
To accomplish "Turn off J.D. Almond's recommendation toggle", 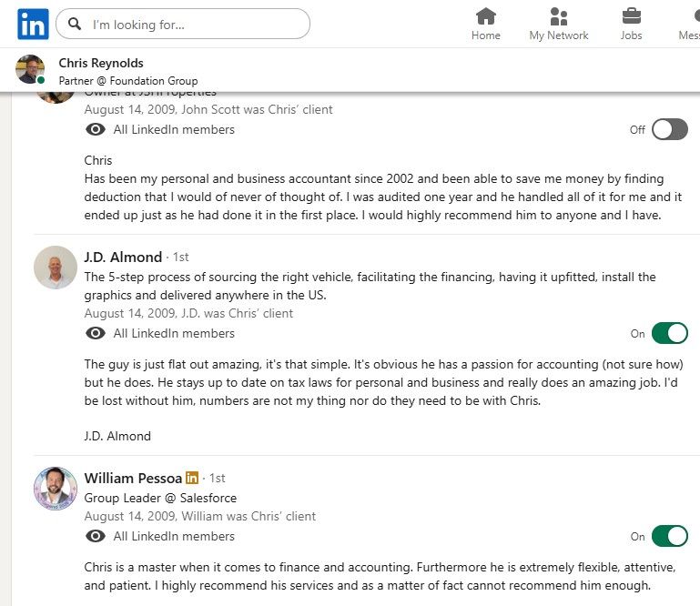I will [x=669, y=333].
